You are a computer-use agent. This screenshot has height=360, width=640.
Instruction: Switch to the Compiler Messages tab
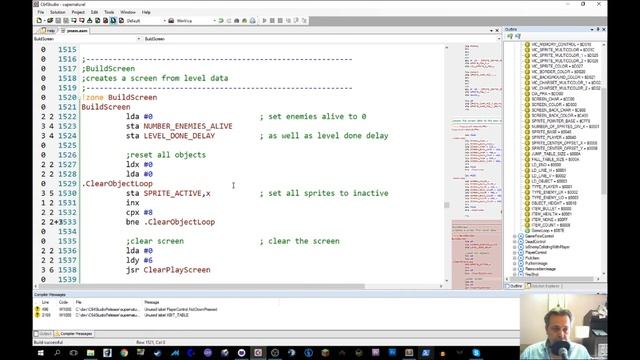[74, 334]
